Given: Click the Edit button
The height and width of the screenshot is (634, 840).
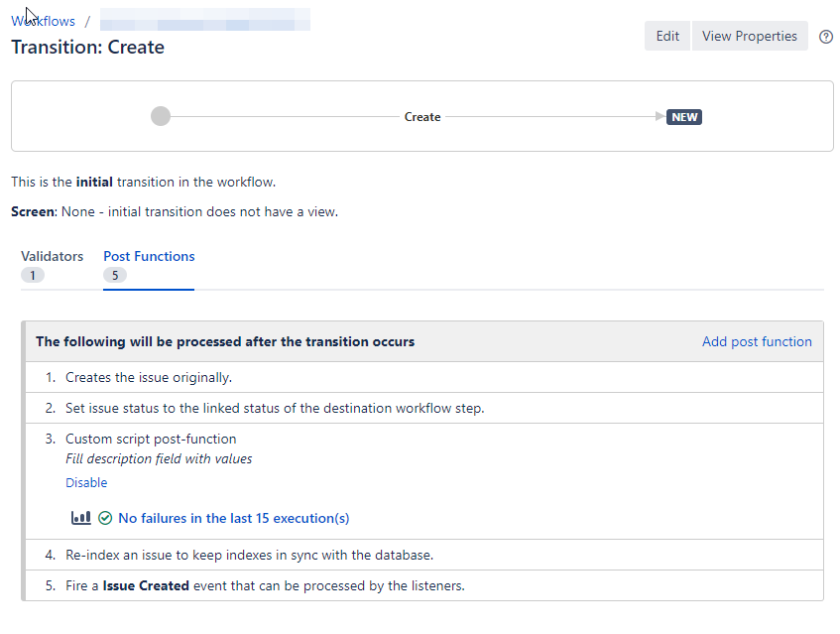Looking at the screenshot, I should pyautogui.click(x=666, y=36).
